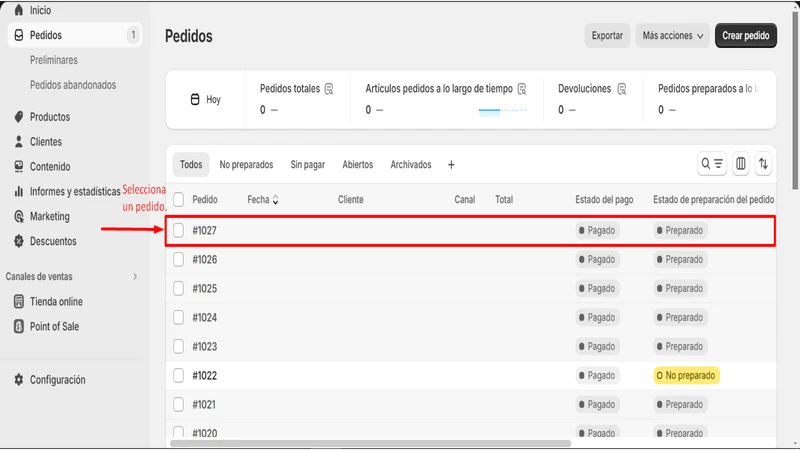Click the Tienda online store icon
This screenshot has height=450, width=800.
coord(19,302)
